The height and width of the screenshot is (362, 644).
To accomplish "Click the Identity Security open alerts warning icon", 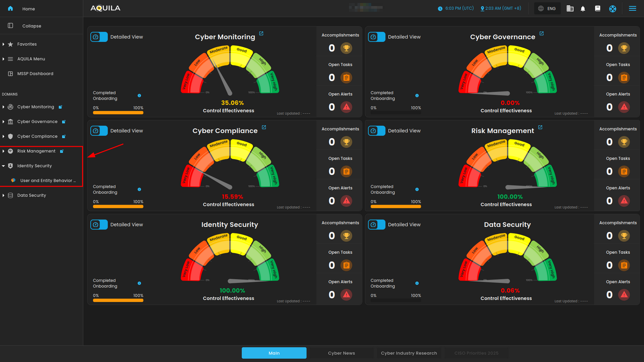I will [346, 295].
